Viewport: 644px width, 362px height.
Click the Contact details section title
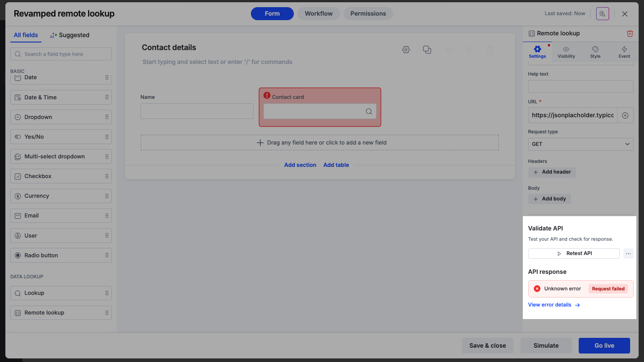[x=169, y=47]
